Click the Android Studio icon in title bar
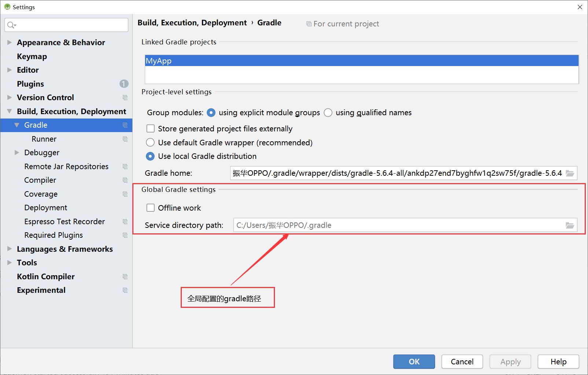Viewport: 588px width, 375px height. pyautogui.click(x=7, y=7)
